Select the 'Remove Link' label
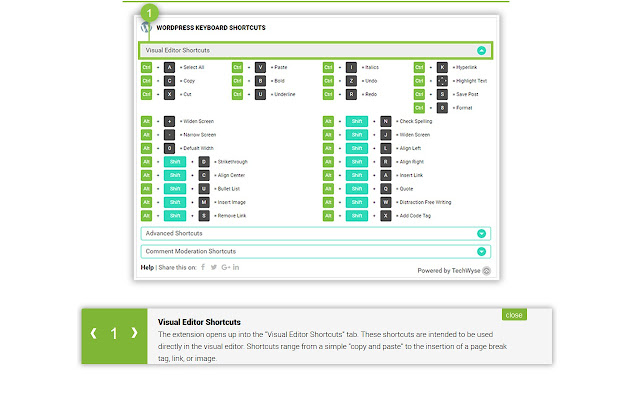 232,216
